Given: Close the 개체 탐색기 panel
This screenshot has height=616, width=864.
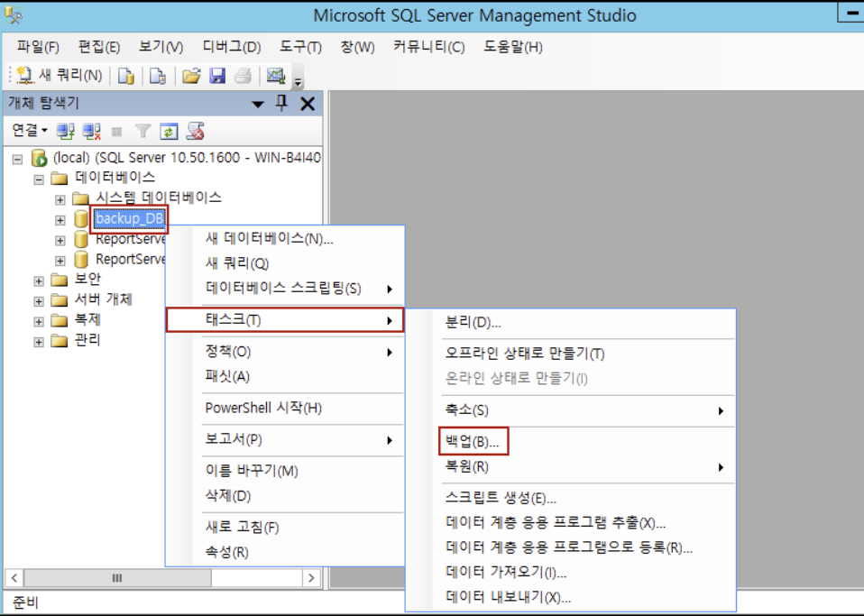Looking at the screenshot, I should point(308,103).
